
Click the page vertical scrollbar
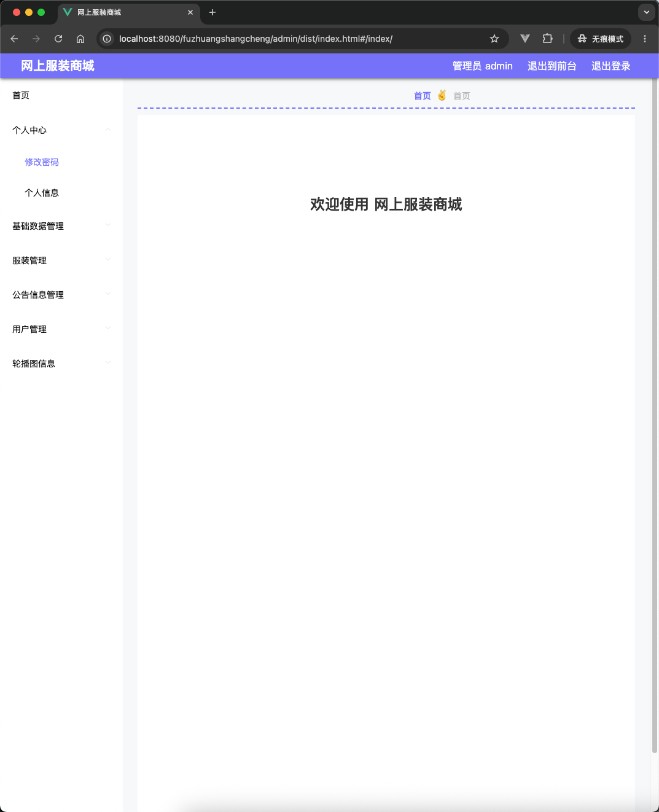click(655, 415)
